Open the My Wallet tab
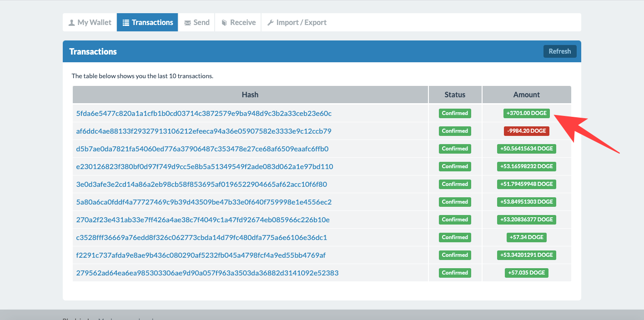 coord(90,22)
